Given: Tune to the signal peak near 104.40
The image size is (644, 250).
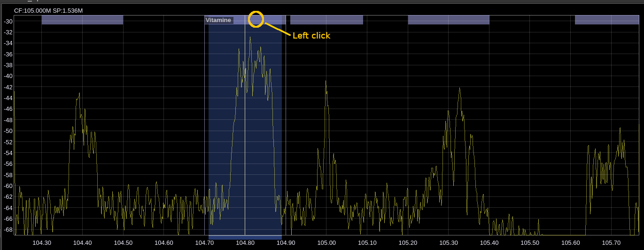Looking at the screenshot, I should pyautogui.click(x=79, y=94).
